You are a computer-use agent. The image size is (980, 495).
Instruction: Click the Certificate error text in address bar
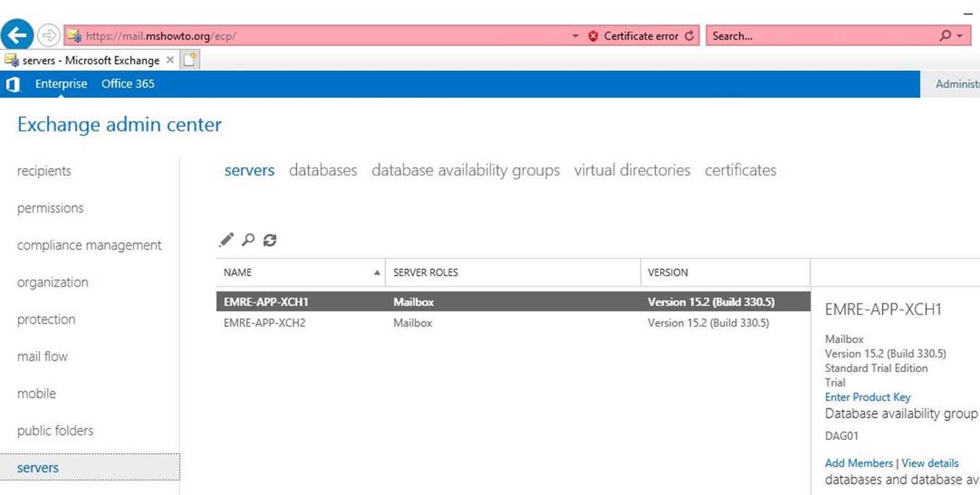pos(641,35)
